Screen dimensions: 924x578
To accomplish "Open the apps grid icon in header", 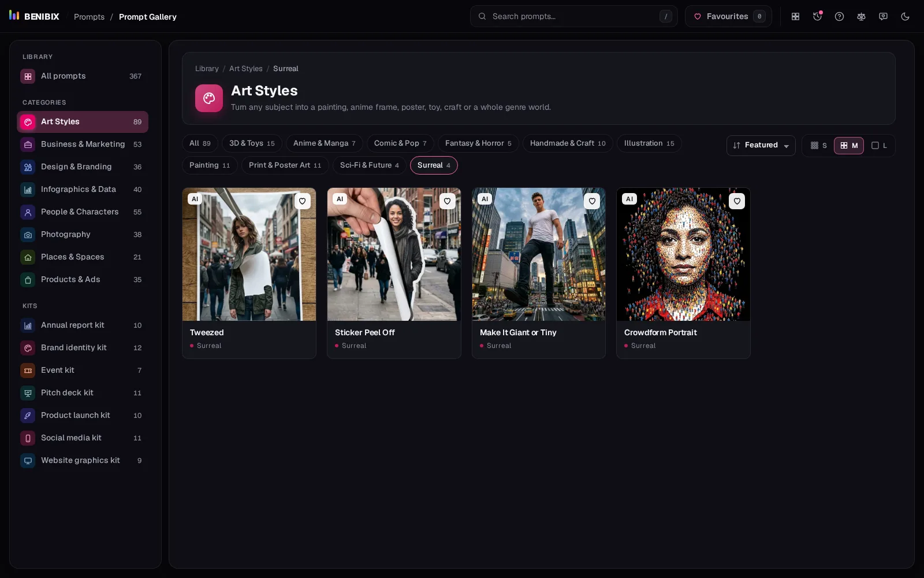I will click(795, 16).
